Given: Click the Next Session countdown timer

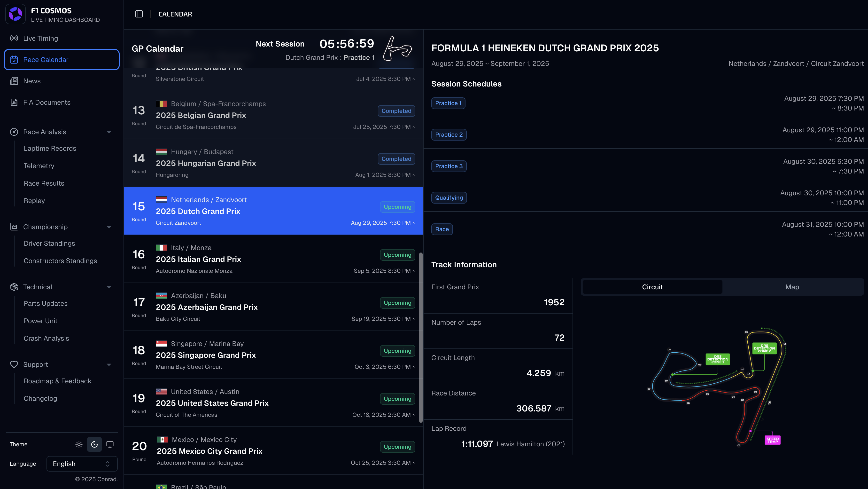Looking at the screenshot, I should pos(347,44).
